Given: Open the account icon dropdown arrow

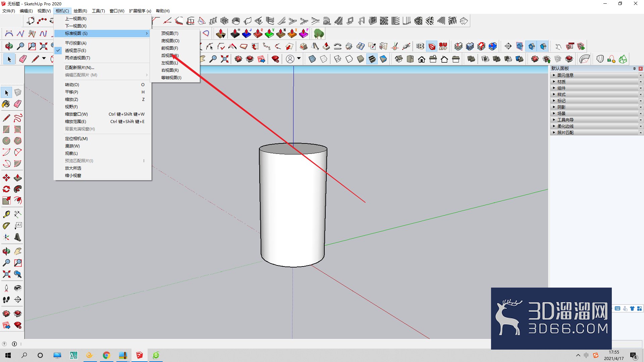Looking at the screenshot, I should (299, 59).
